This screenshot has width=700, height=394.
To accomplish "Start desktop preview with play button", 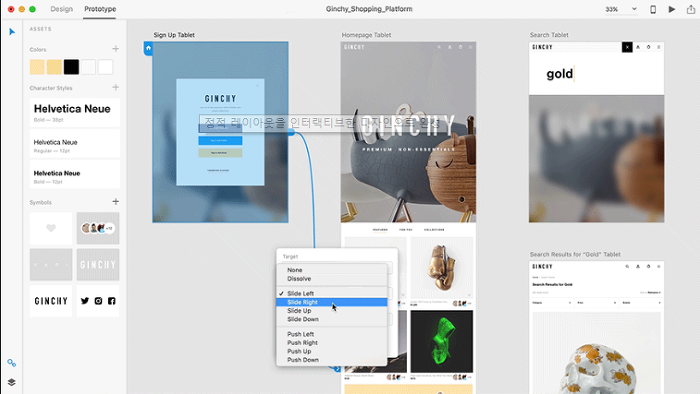I will [672, 9].
